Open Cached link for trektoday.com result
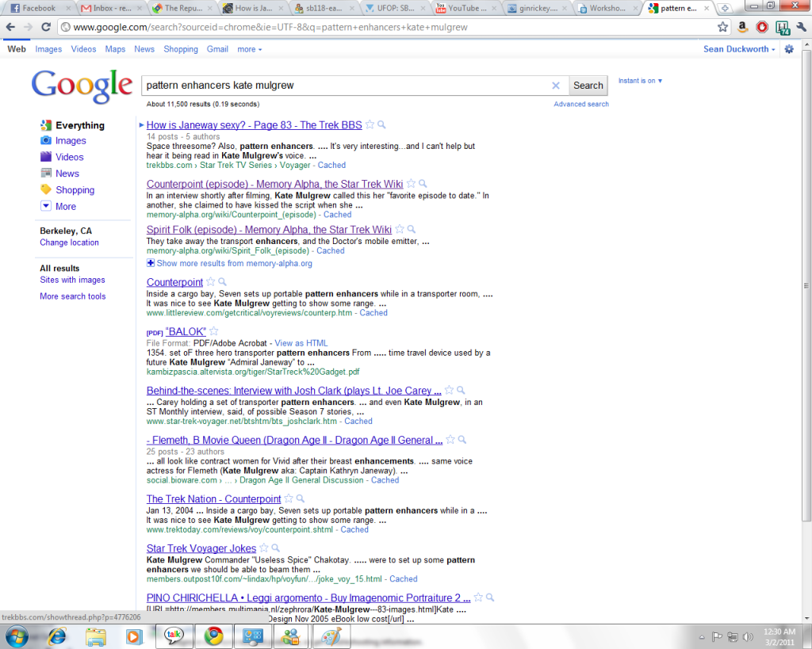Viewport: 812px width, 649px height. tap(354, 529)
